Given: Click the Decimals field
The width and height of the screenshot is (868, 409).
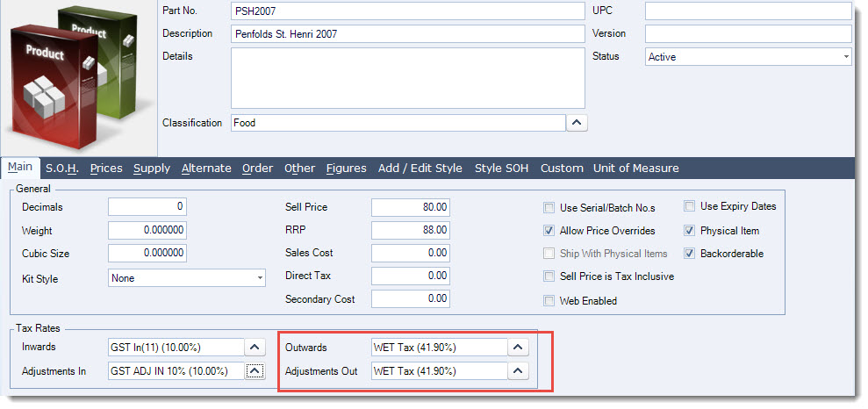Looking at the screenshot, I should (147, 206).
